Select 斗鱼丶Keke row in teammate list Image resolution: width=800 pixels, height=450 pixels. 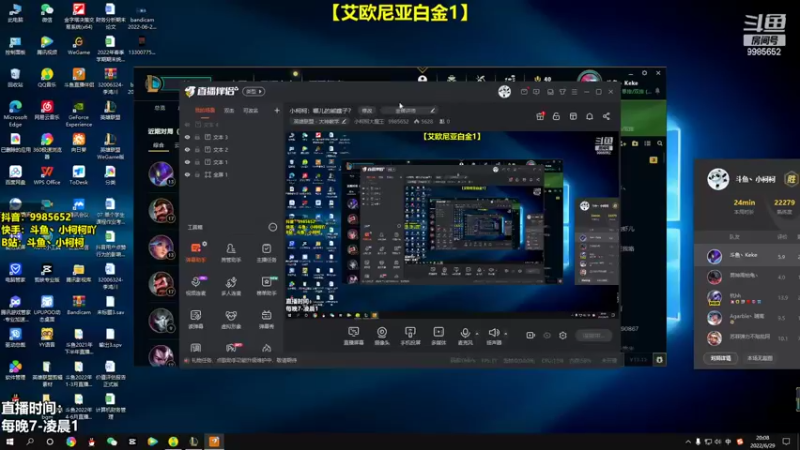coord(747,256)
